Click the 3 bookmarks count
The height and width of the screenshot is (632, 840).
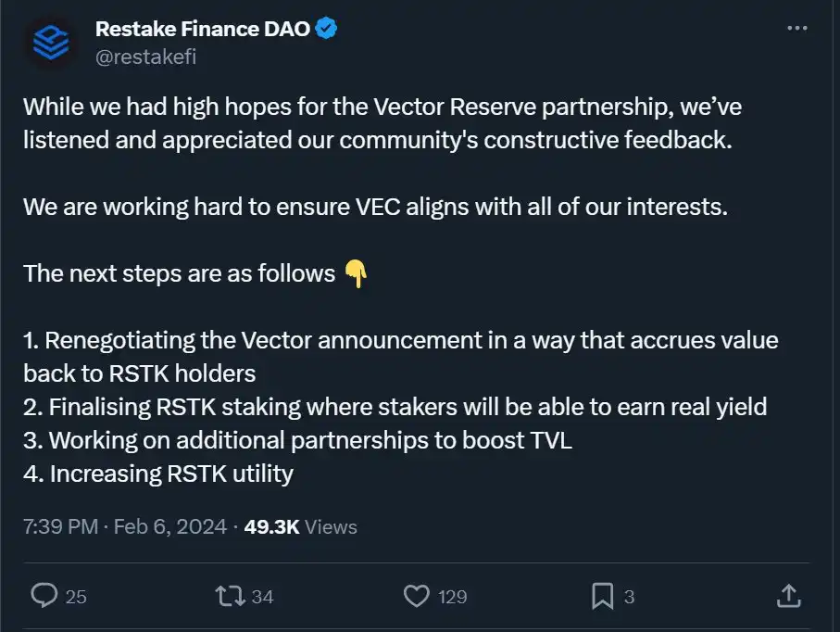pyautogui.click(x=629, y=597)
